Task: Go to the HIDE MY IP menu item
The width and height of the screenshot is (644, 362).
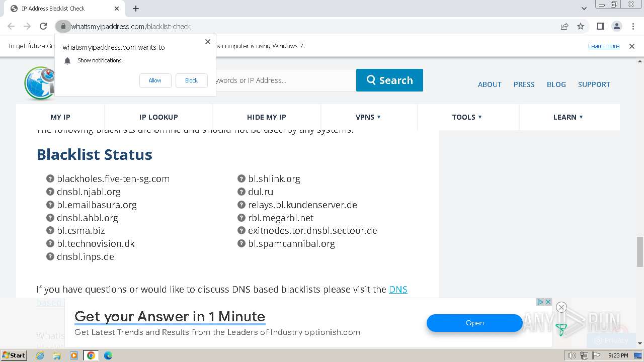Action: click(x=267, y=117)
